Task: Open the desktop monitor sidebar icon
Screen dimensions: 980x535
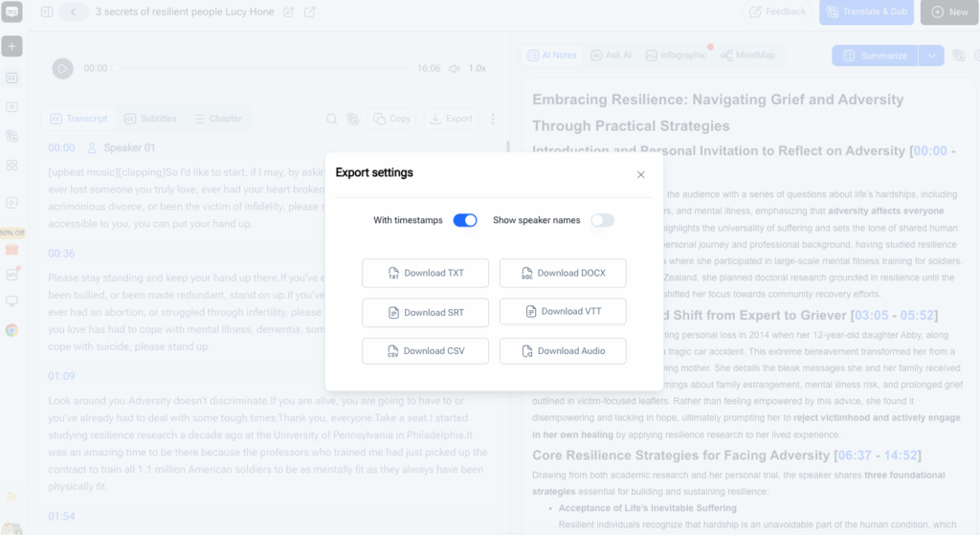Action: coord(11,301)
